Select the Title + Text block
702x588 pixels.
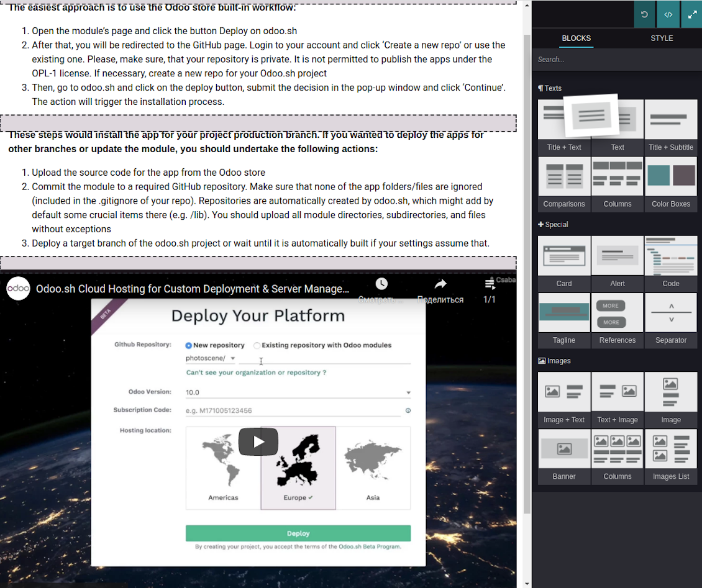tap(563, 127)
